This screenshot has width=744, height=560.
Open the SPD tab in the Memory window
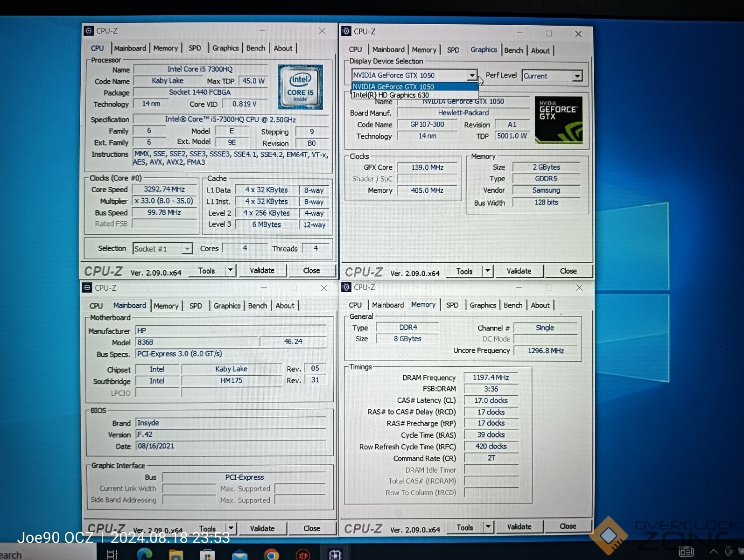coord(452,305)
